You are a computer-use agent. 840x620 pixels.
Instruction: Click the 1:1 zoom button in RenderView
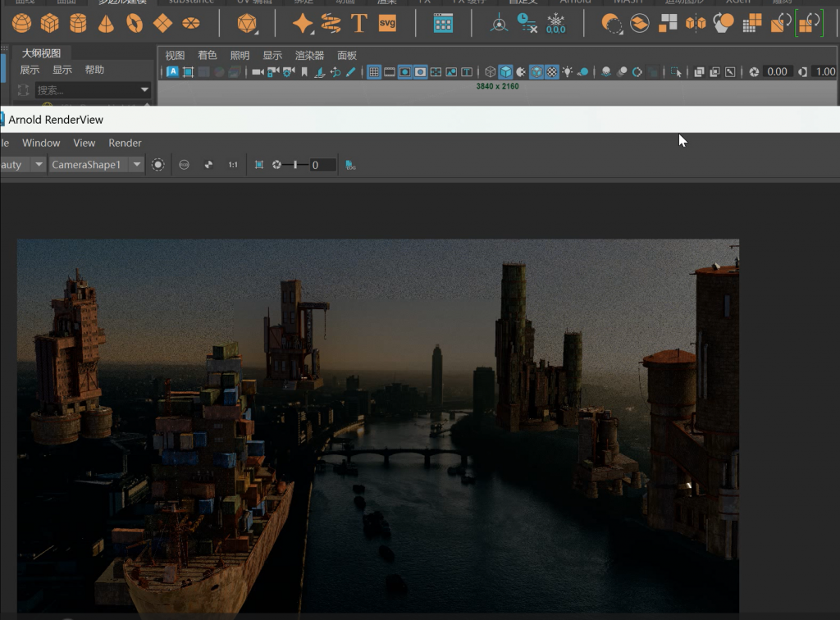pos(233,165)
